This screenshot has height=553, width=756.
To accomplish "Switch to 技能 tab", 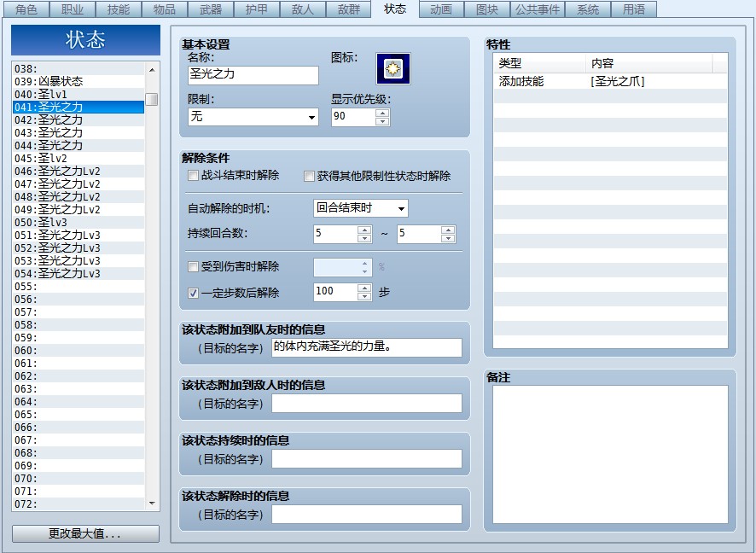I will [x=119, y=9].
